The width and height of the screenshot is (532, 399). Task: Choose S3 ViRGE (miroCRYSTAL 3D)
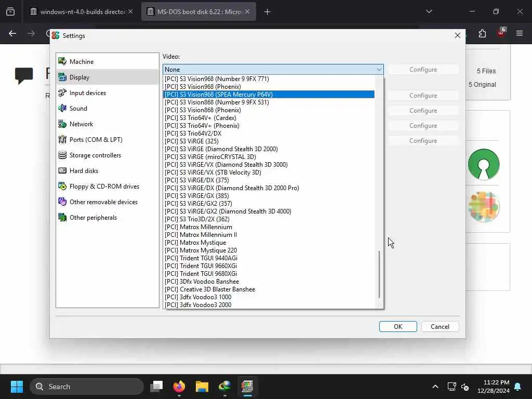(x=269, y=157)
